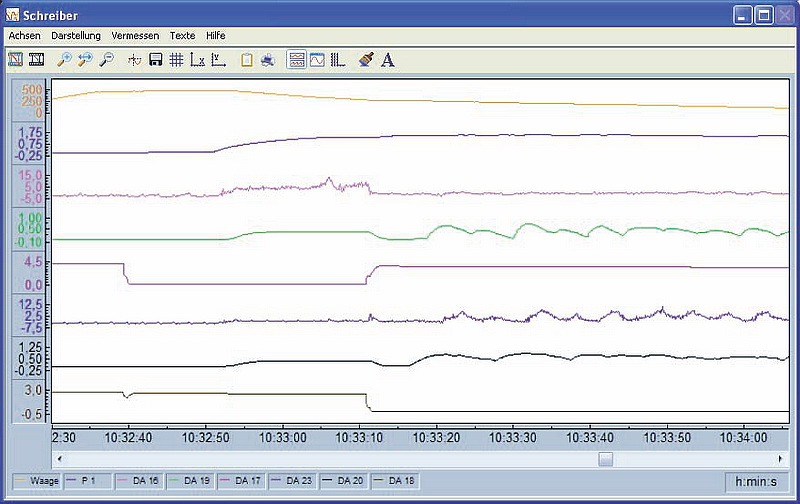Open the Texte menu
Image resolution: width=800 pixels, height=504 pixels.
[x=182, y=35]
